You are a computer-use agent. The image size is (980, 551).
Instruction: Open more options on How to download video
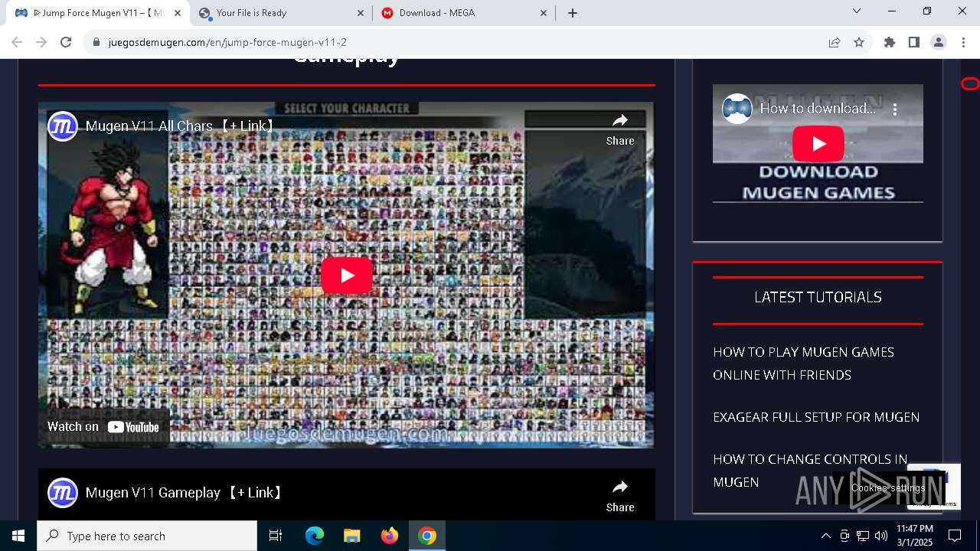(x=894, y=109)
